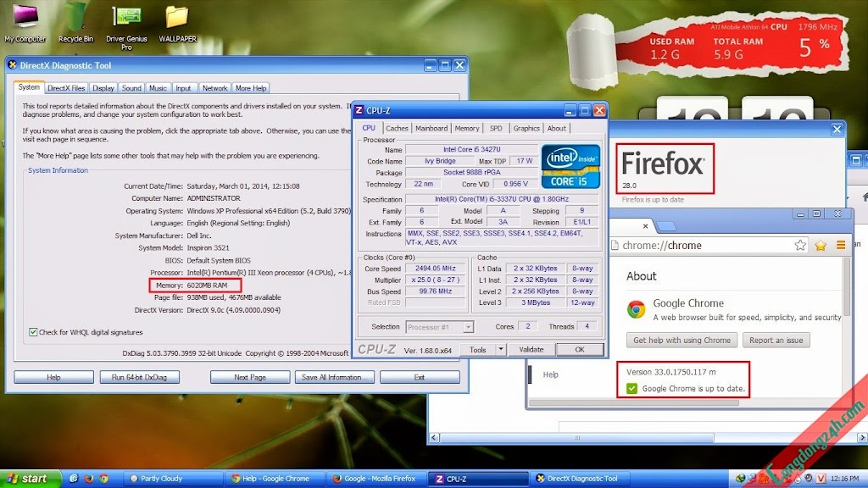Viewport: 868px width, 488px height.
Task: Switch to DirectX Diagnostic Tool taskbar item
Action: 581,479
